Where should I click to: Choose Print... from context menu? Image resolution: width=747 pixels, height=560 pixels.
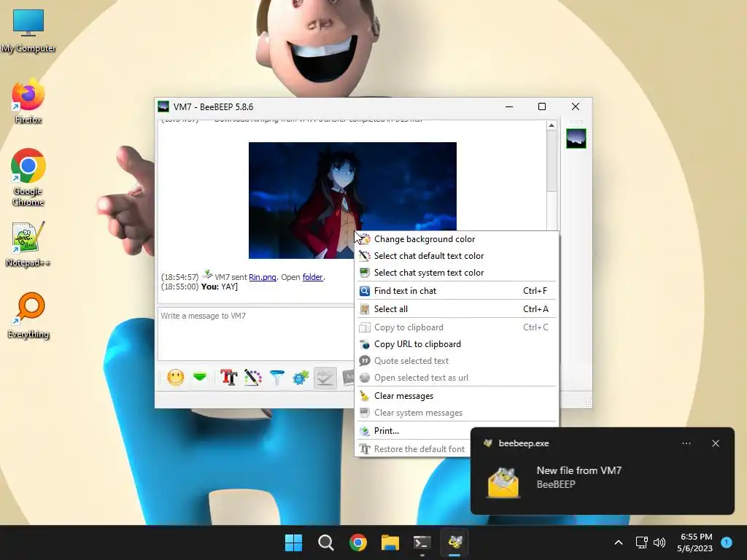pos(414,430)
